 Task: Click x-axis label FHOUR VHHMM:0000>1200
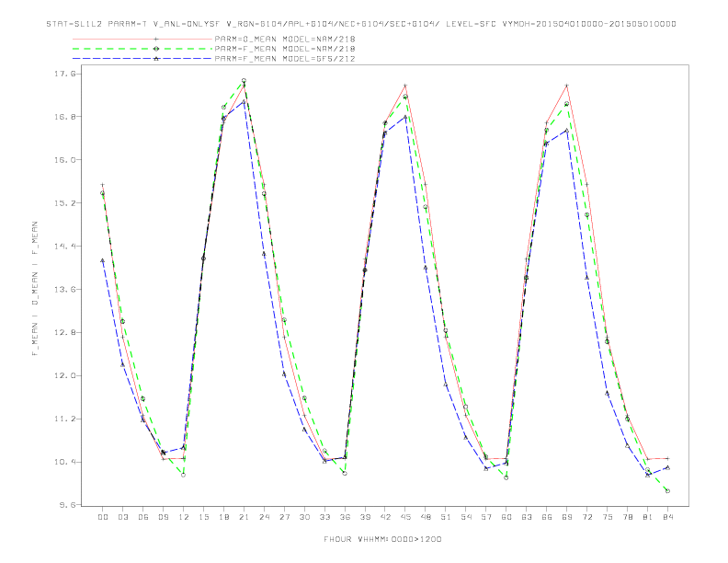[x=382, y=539]
